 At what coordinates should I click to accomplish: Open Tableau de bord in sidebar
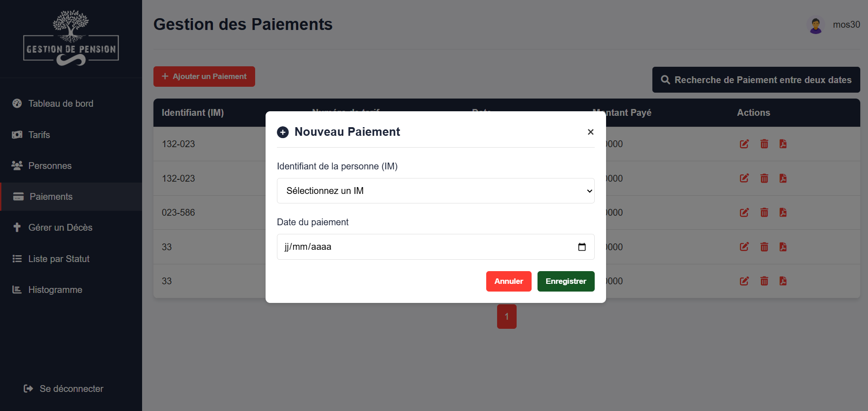click(x=60, y=104)
